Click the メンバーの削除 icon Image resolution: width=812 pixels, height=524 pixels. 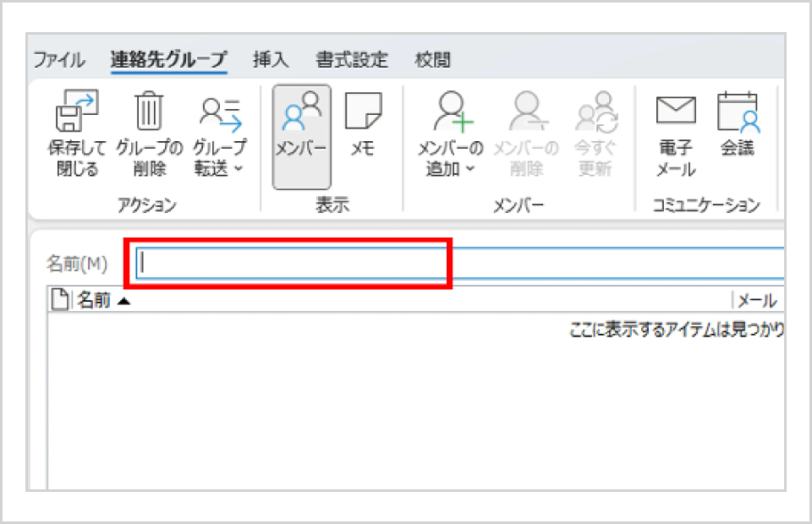(527, 111)
